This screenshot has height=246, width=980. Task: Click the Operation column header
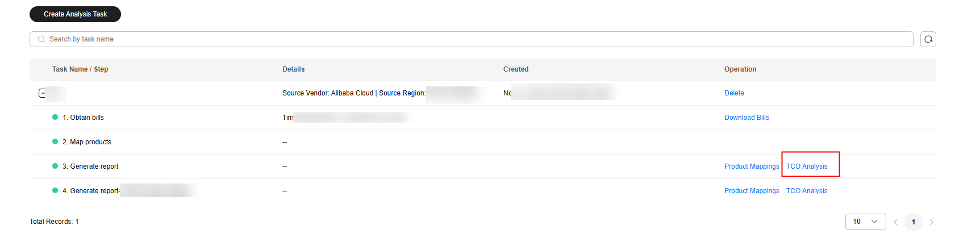point(740,69)
